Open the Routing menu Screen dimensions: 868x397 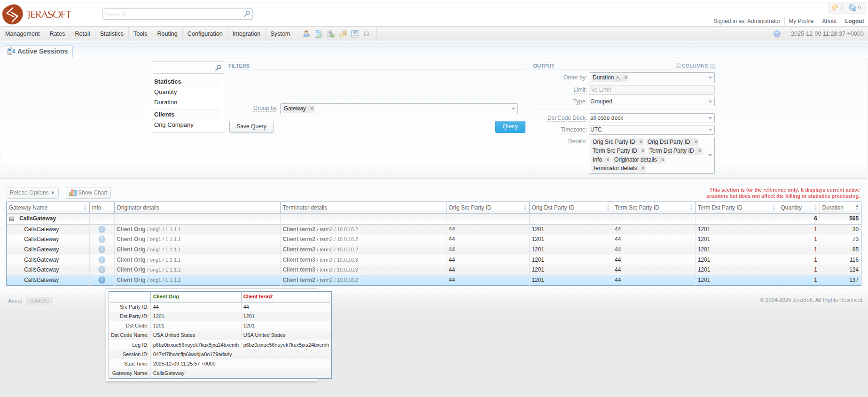pyautogui.click(x=167, y=34)
